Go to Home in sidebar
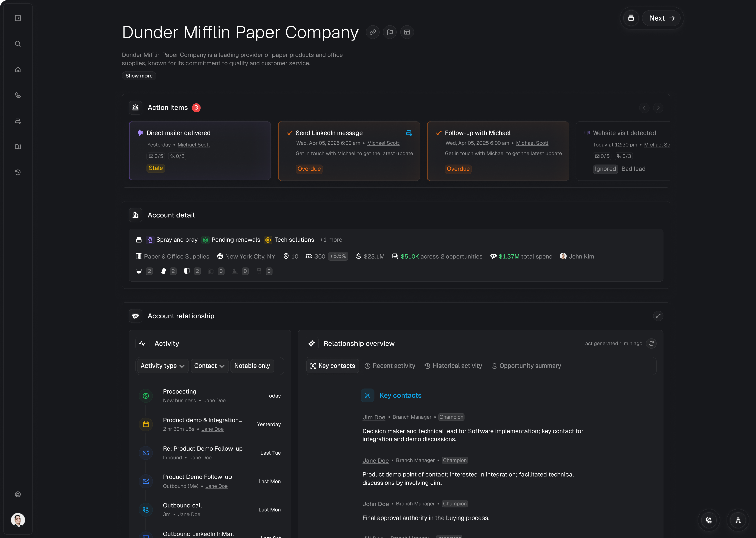The width and height of the screenshot is (756, 538). (18, 70)
